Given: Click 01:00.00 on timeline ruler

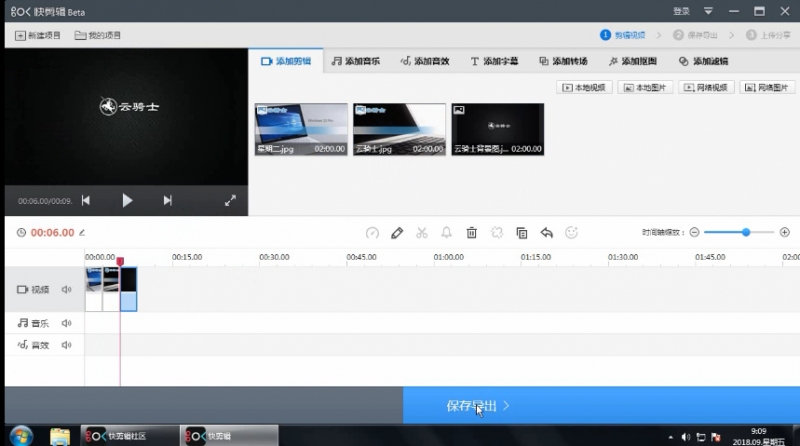Looking at the screenshot, I should (448, 257).
